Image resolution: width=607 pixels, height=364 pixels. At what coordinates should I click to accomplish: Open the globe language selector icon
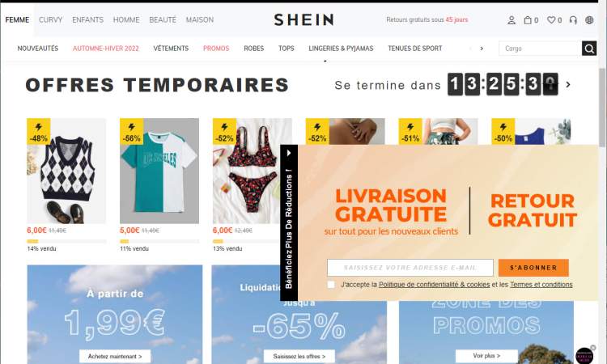(x=589, y=20)
